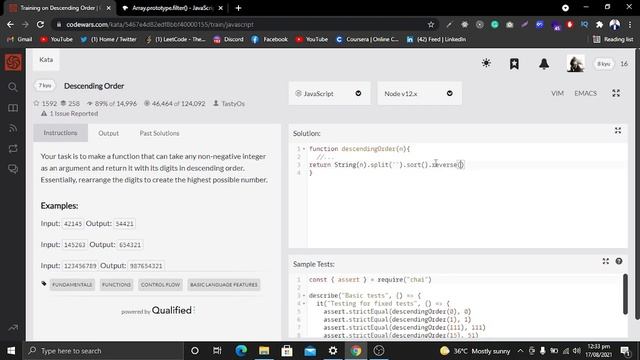640x360 pixels.
Task: Open Task View on taskbar
Action: pos(217,351)
